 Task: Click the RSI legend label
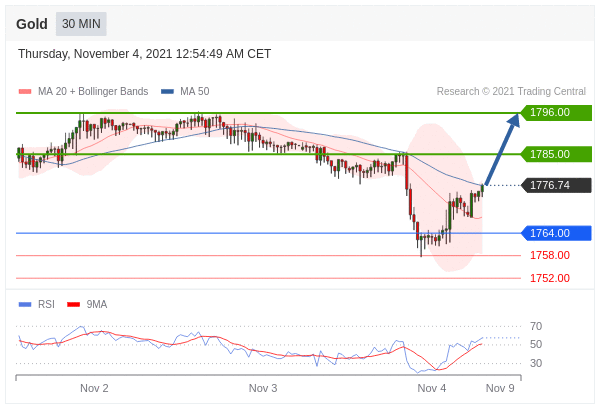click(46, 304)
